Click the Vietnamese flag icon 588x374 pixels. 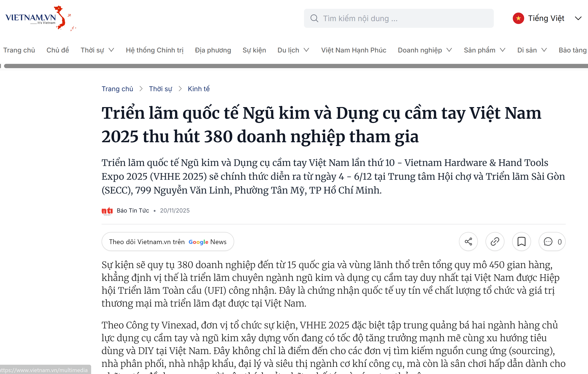(x=518, y=18)
